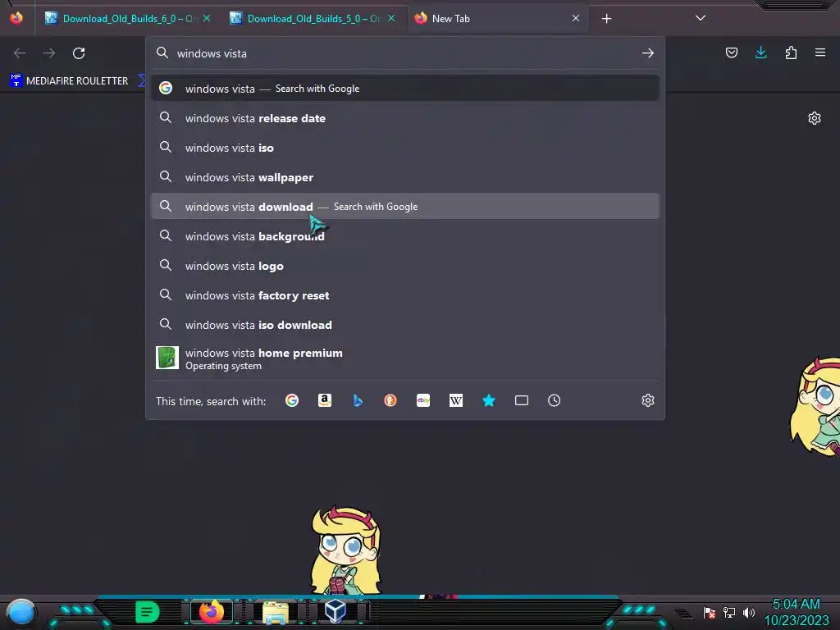Image resolution: width=840 pixels, height=630 pixels.
Task: Open the Action Center flag tray icon
Action: pos(710,613)
